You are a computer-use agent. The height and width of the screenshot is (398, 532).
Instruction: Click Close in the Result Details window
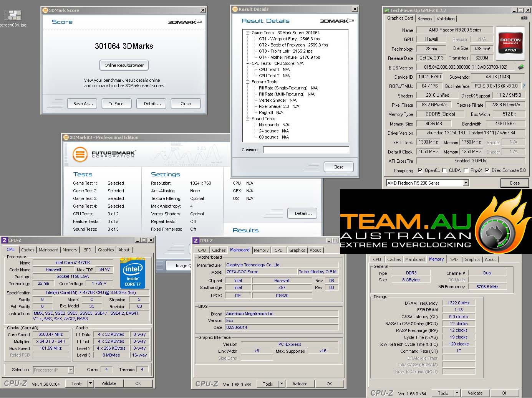tap(338, 167)
